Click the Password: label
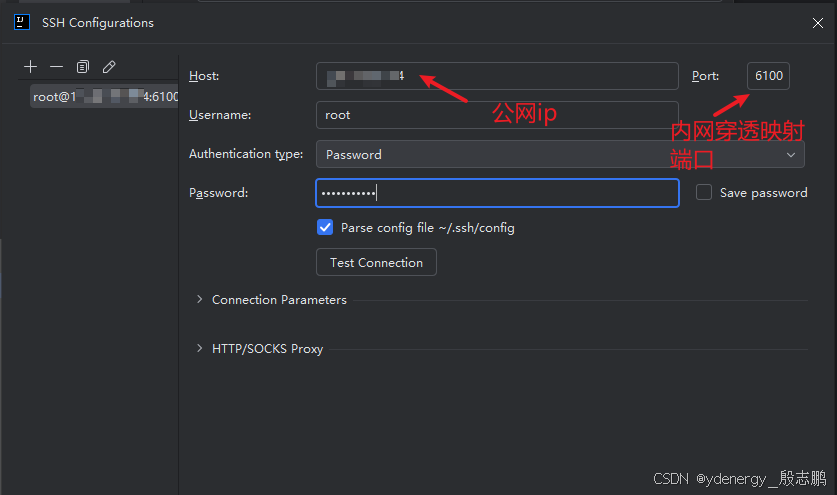Screen dimensions: 837x495 coord(218,193)
